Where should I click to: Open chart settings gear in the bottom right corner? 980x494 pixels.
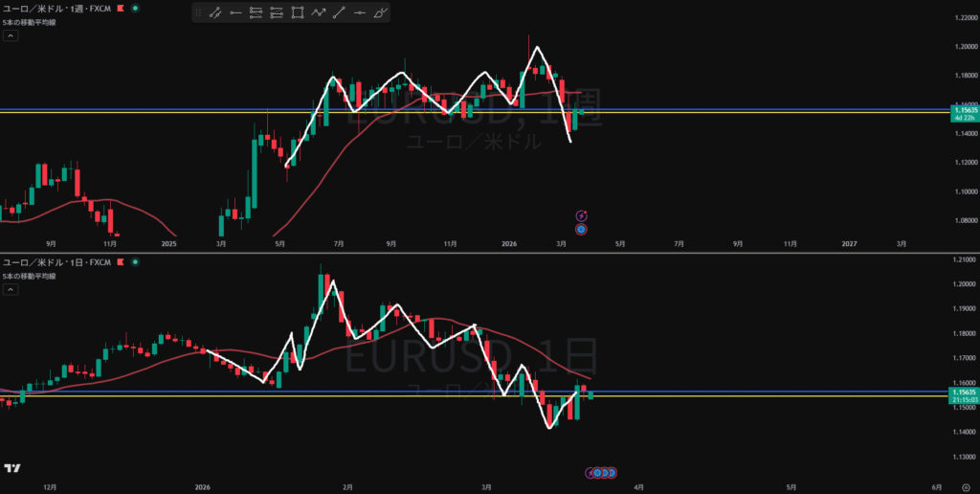(965, 487)
